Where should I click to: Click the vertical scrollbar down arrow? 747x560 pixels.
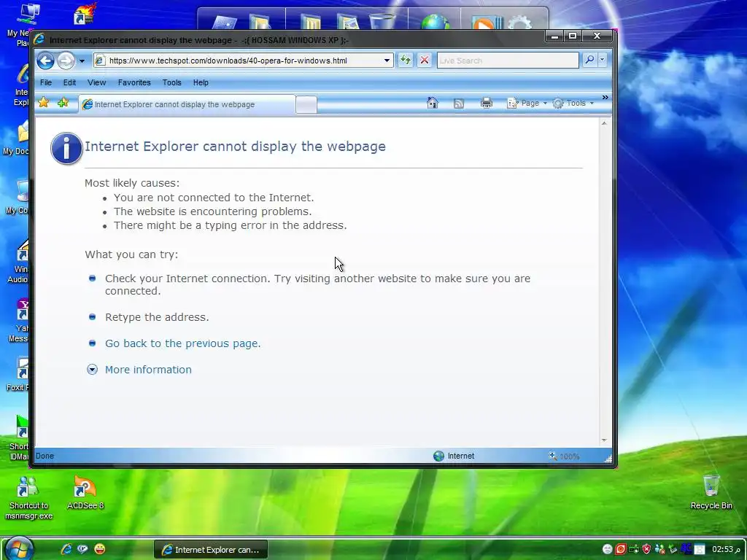(x=604, y=440)
